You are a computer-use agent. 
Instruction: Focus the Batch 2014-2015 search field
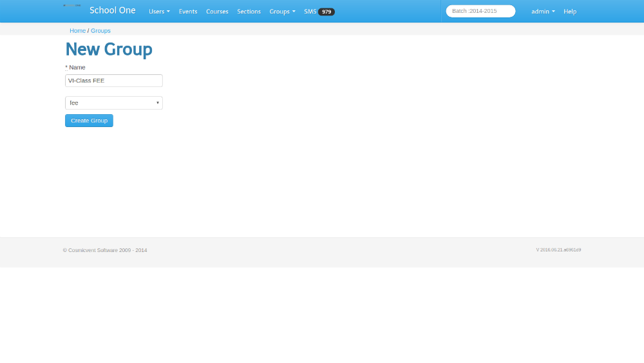pyautogui.click(x=480, y=11)
